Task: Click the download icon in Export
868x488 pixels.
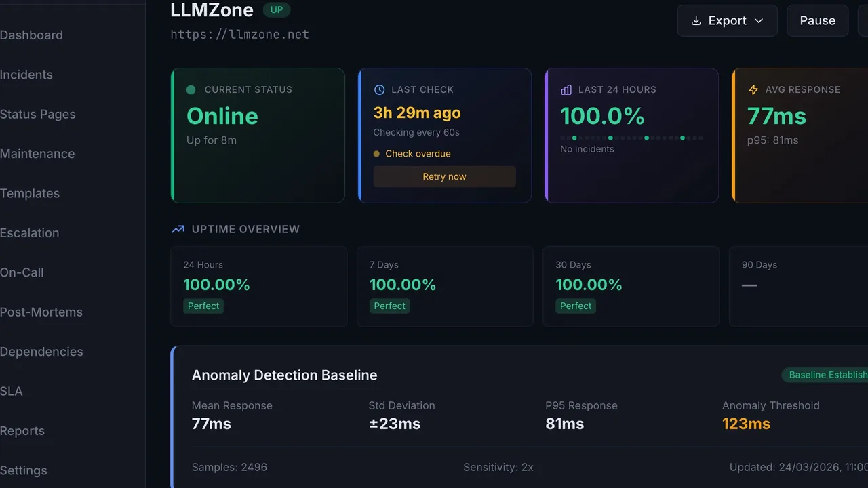Action: pos(696,21)
